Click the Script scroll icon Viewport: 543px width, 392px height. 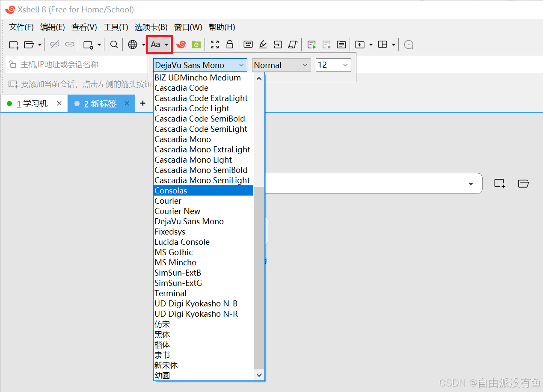pyautogui.click(x=293, y=45)
